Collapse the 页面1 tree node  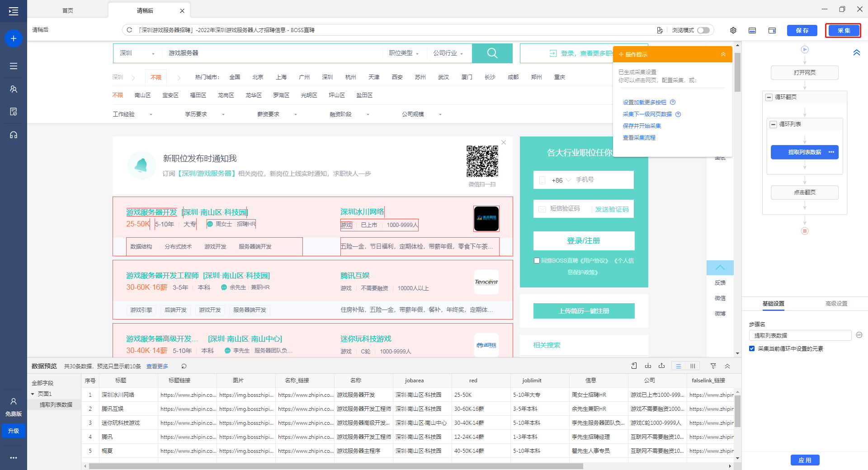(33, 394)
